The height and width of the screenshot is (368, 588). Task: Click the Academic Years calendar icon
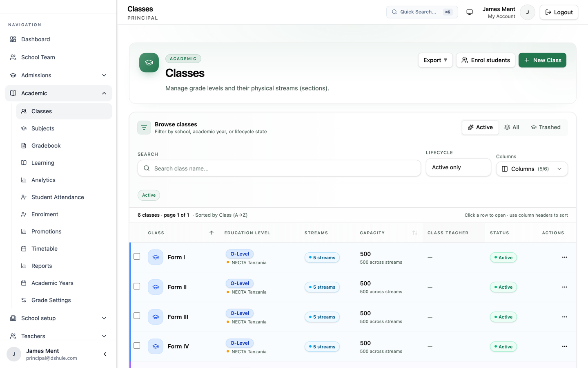pos(24,283)
